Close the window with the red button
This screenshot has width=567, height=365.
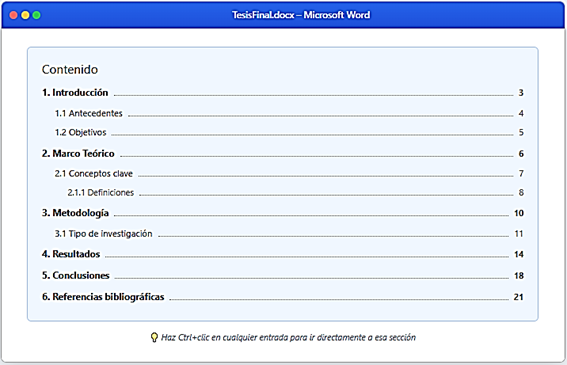coord(13,15)
